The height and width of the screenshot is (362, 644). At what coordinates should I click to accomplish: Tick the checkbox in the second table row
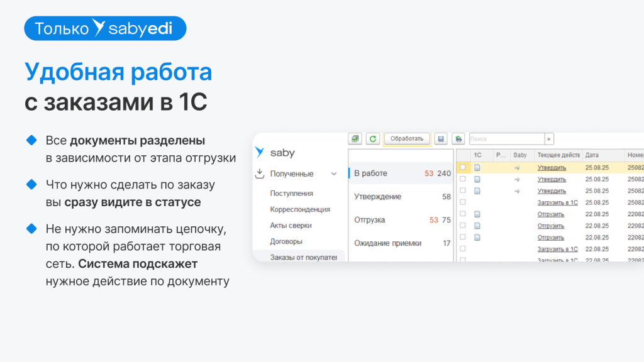[x=462, y=178]
